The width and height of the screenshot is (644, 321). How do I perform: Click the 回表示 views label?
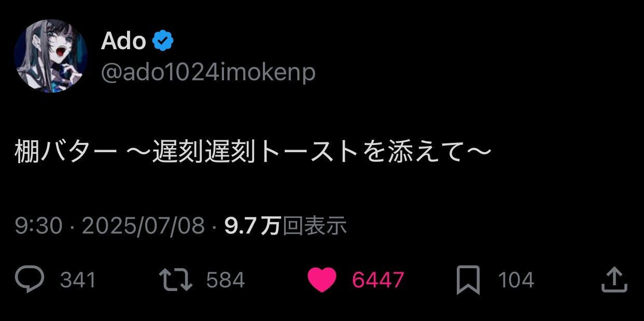coord(314,226)
